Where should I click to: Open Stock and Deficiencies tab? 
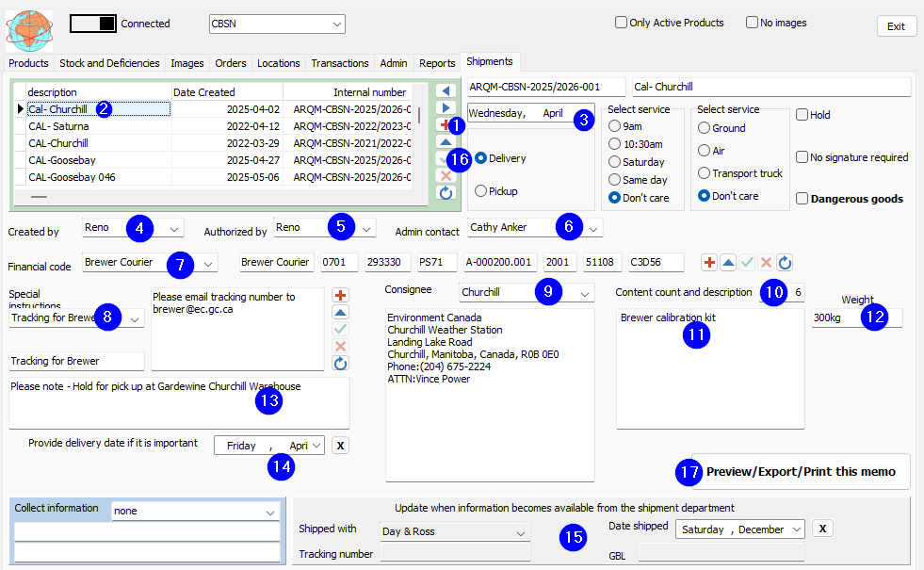[x=109, y=63]
